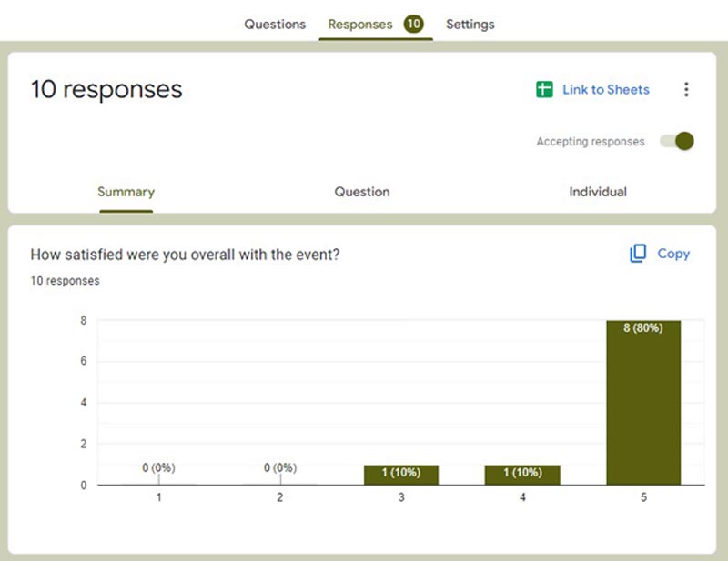Open the Settings tab
The width and height of the screenshot is (728, 561).
click(x=470, y=25)
